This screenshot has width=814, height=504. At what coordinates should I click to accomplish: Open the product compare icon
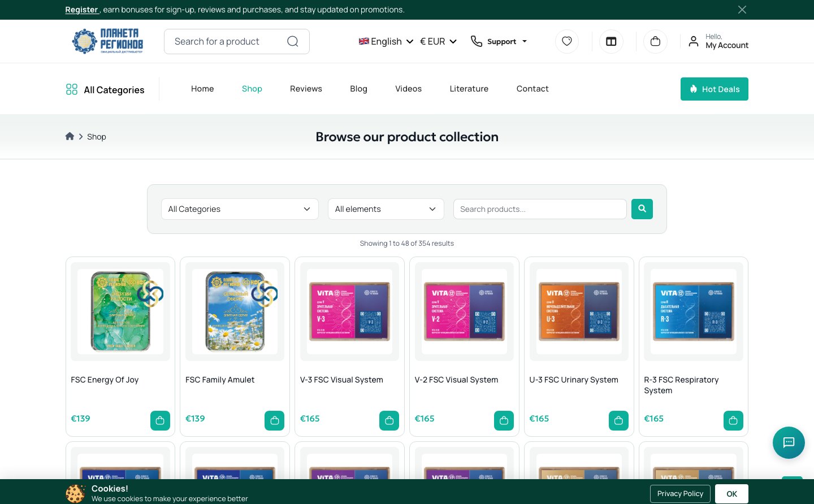tap(611, 41)
